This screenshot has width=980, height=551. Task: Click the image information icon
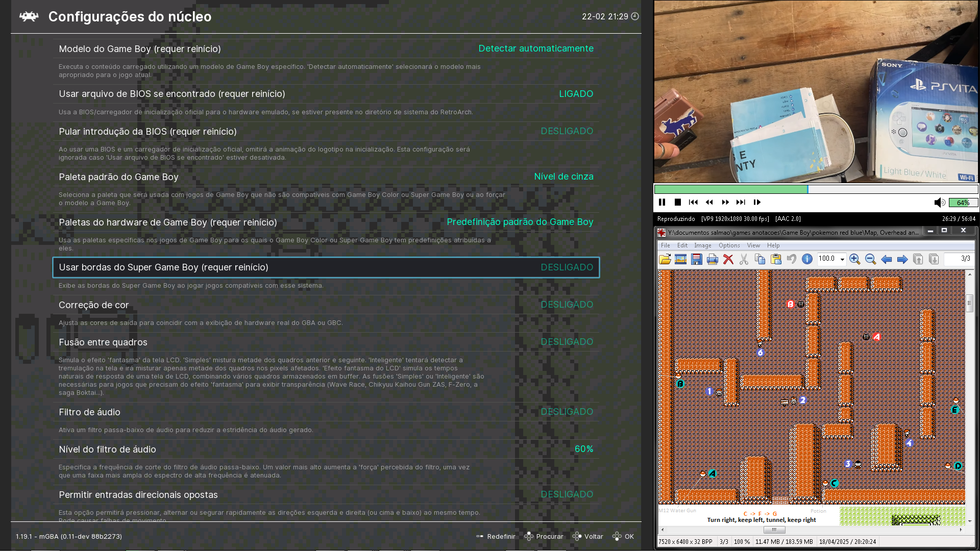pos(807,259)
